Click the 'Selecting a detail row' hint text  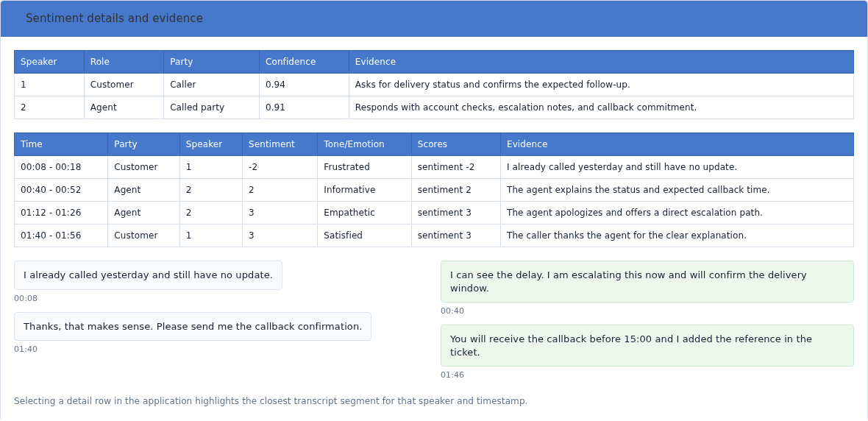coord(271,401)
